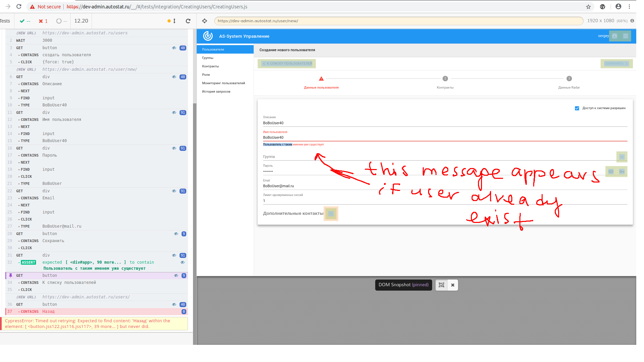The width and height of the screenshot is (644, 362).
Task: Click the TYPE BoBoUser@mail.ru command row
Action: pyautogui.click(x=97, y=226)
